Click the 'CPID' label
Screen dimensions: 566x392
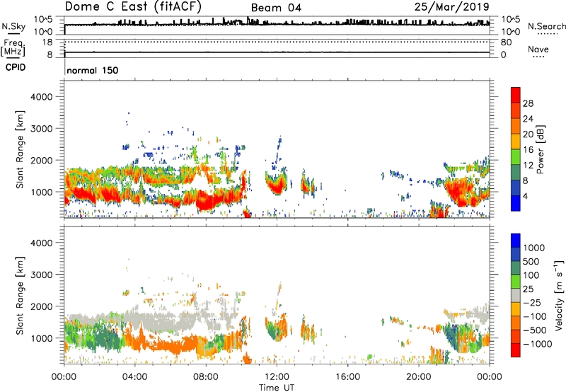(x=16, y=67)
